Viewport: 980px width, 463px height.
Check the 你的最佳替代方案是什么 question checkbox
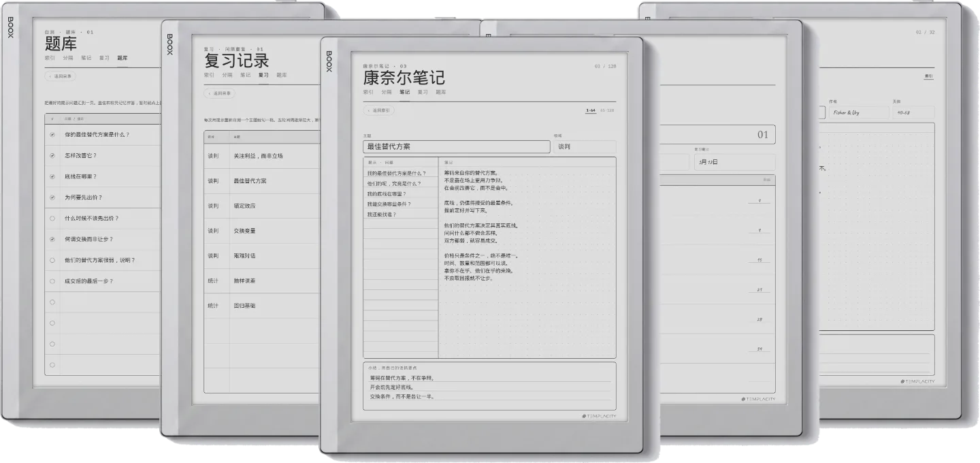(x=52, y=135)
